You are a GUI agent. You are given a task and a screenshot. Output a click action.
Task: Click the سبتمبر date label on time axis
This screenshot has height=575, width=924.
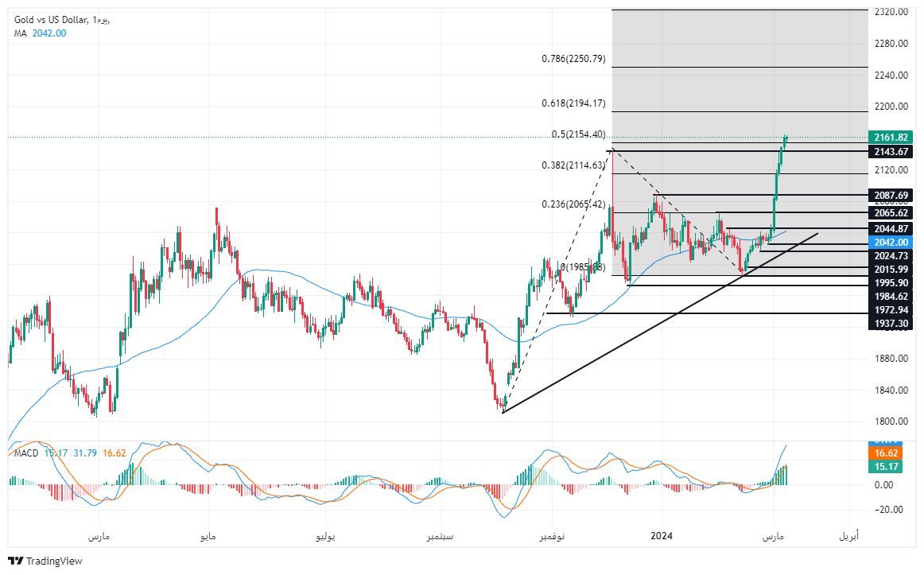tap(441, 537)
